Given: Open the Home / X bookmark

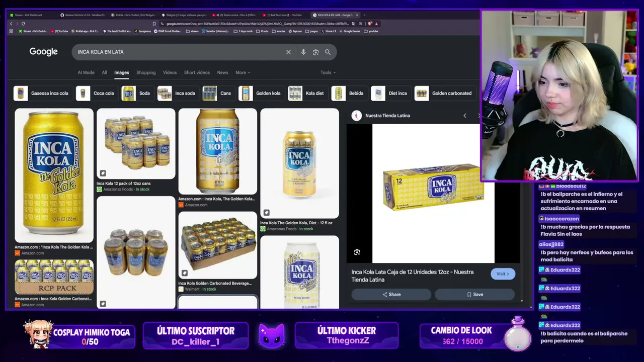Looking at the screenshot, I should point(329,31).
